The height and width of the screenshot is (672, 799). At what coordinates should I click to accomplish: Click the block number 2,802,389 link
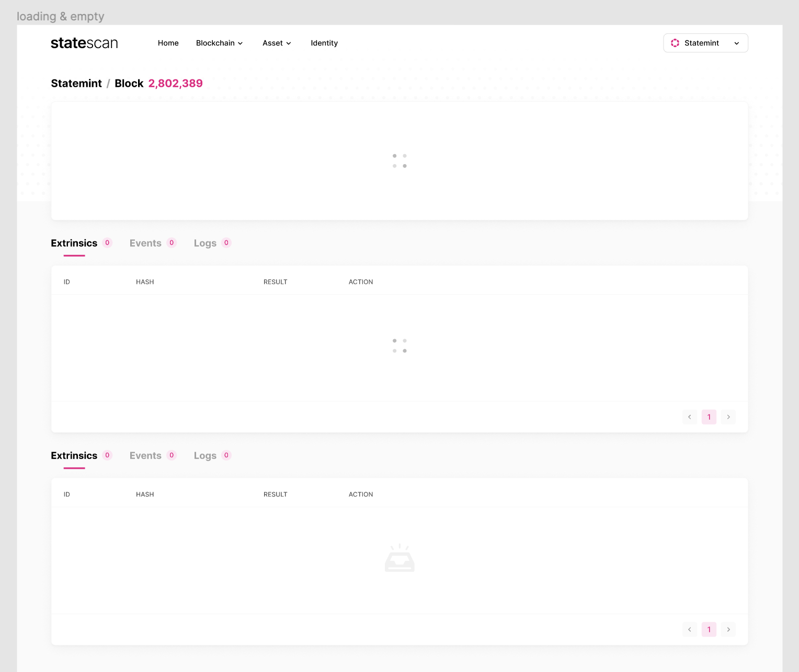click(x=175, y=83)
